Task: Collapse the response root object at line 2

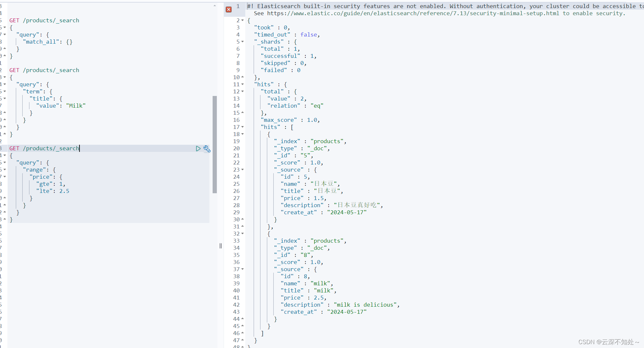Action: pos(243,20)
